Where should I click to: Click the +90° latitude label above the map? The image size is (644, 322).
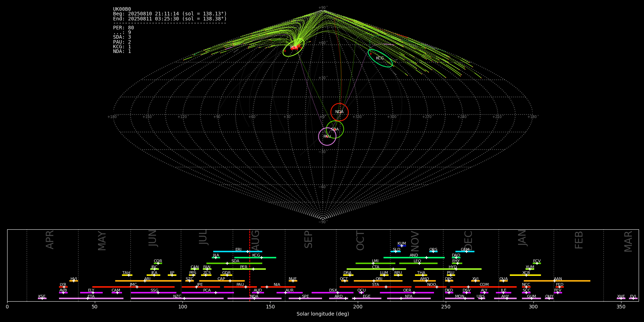click(x=323, y=8)
